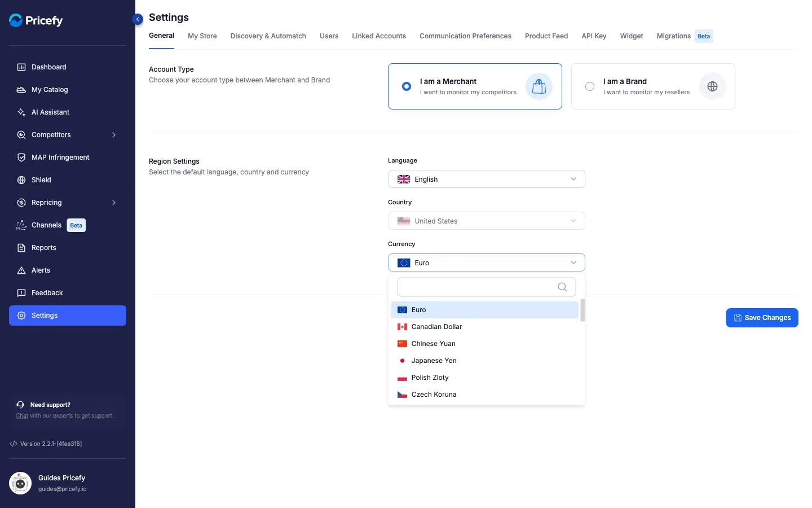
Task: Choose Japanese Yen currency
Action: [x=484, y=361]
